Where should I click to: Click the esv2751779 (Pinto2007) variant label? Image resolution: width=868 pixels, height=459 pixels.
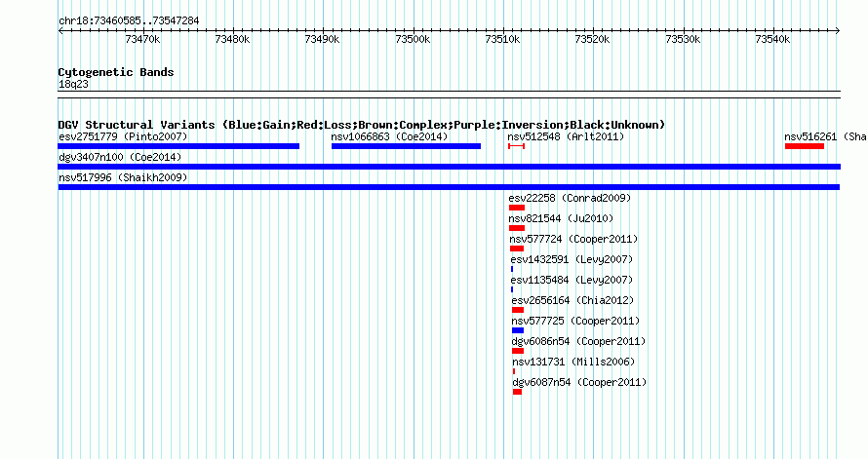(x=123, y=136)
